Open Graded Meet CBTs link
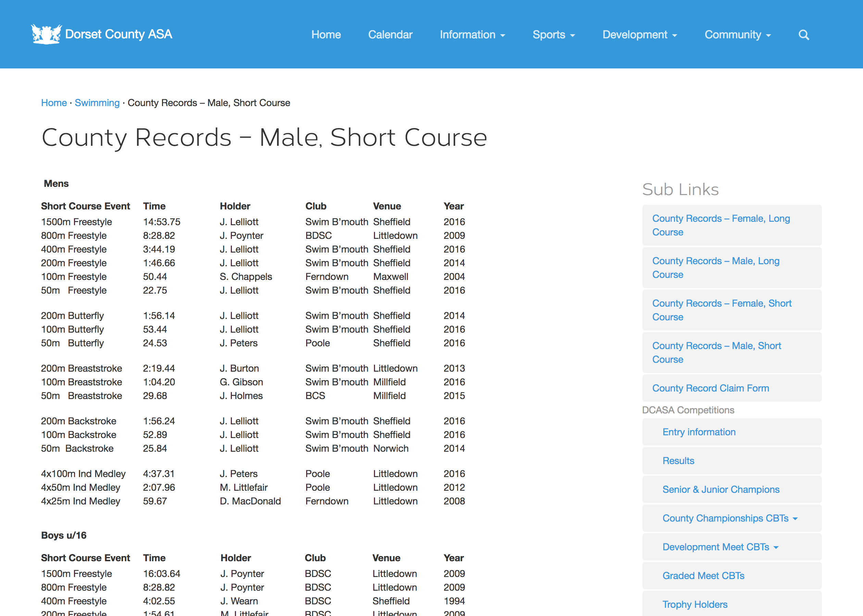 tap(732, 576)
